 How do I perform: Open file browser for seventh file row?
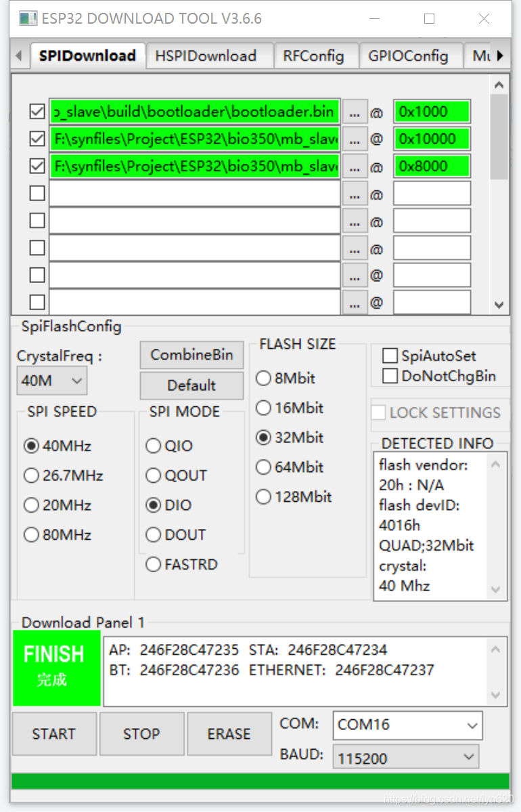pyautogui.click(x=355, y=276)
